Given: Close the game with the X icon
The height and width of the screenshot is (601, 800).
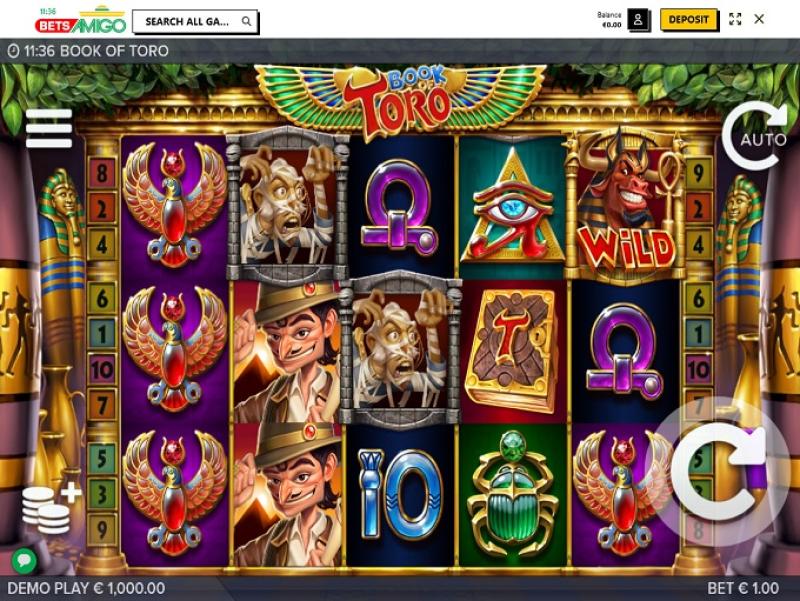Looking at the screenshot, I should [759, 19].
